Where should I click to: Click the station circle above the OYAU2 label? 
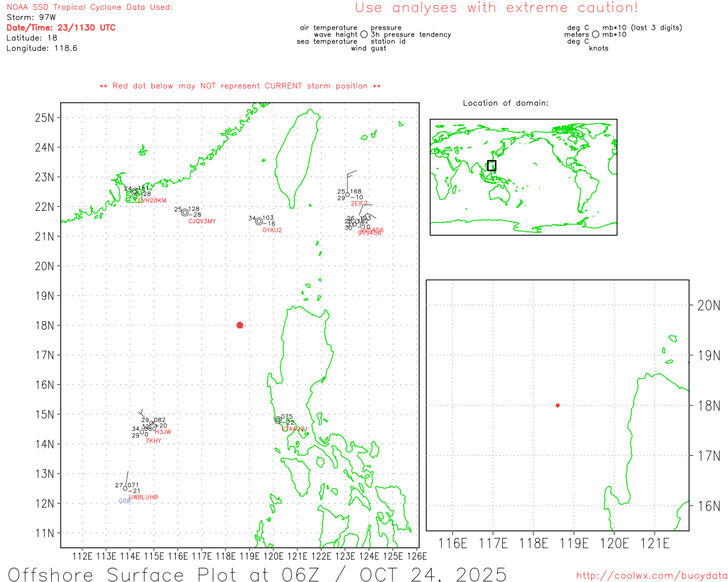[259, 222]
